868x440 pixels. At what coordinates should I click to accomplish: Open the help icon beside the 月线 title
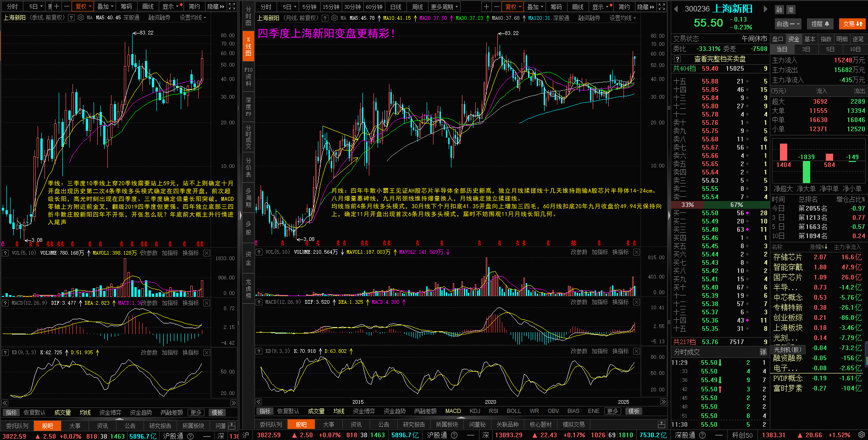pos(325,18)
